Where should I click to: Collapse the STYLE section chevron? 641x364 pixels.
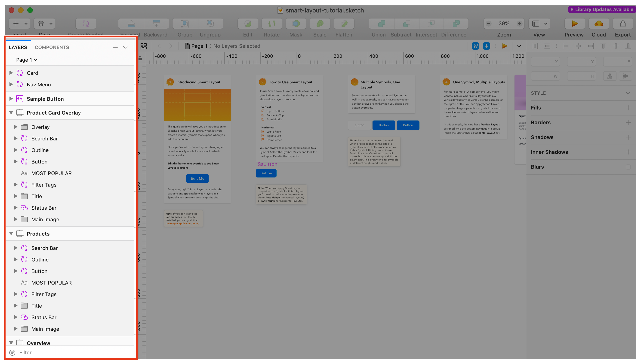tap(628, 93)
